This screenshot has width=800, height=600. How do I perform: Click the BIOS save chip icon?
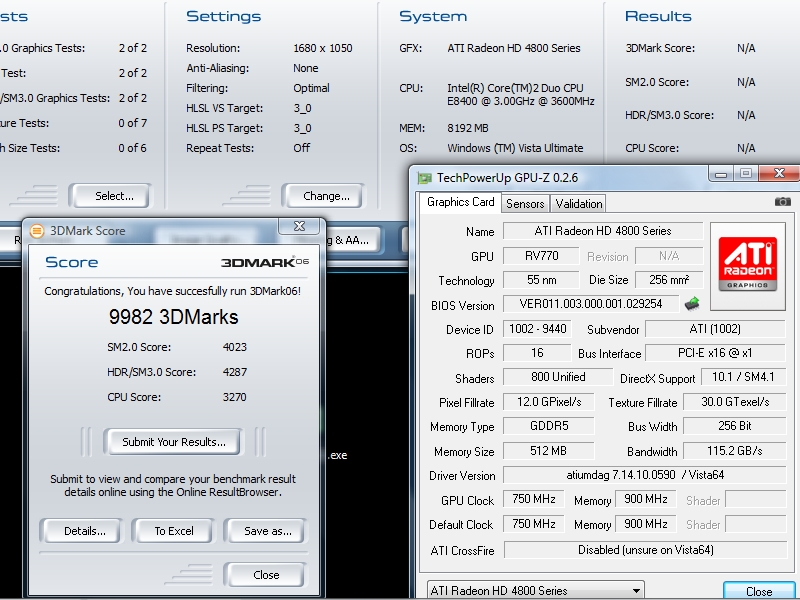(691, 304)
